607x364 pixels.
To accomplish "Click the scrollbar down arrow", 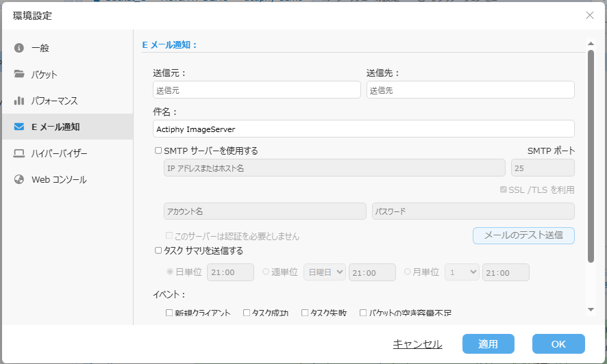I will point(591,309).
